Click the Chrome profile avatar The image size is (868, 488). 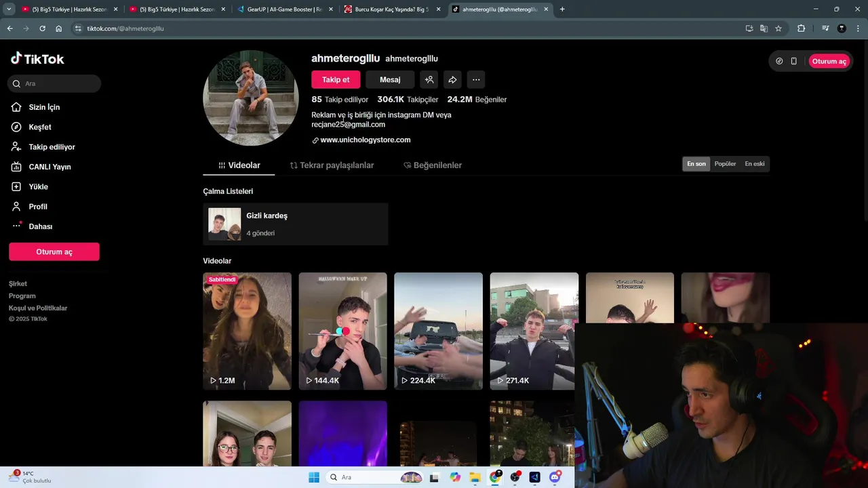pyautogui.click(x=842, y=28)
